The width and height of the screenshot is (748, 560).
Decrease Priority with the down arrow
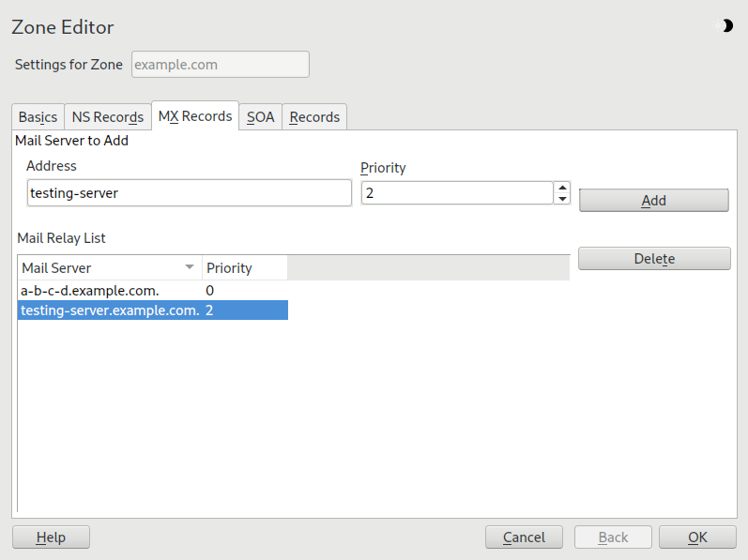[x=562, y=199]
